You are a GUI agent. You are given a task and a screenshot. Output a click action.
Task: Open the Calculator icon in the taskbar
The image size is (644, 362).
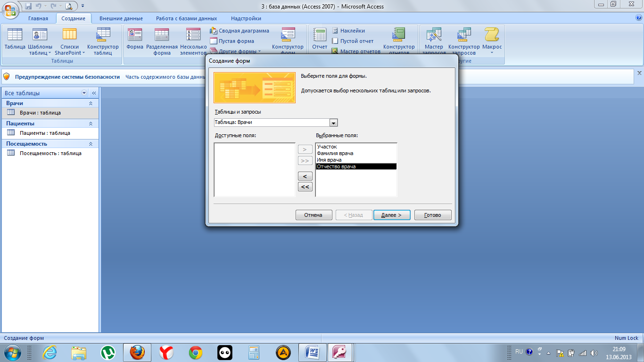(254, 352)
